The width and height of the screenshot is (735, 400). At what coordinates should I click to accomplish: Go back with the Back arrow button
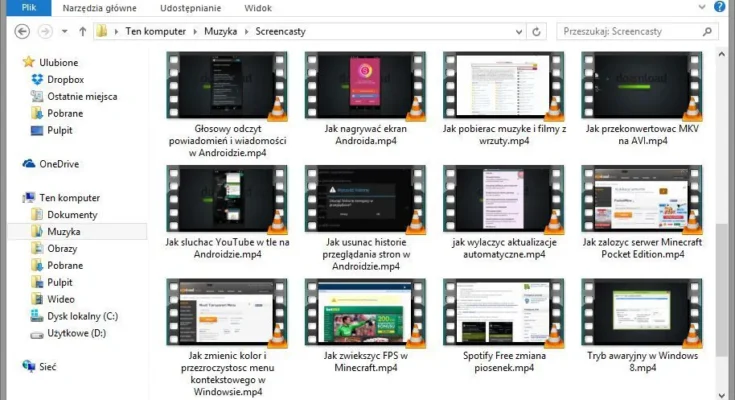(x=22, y=31)
